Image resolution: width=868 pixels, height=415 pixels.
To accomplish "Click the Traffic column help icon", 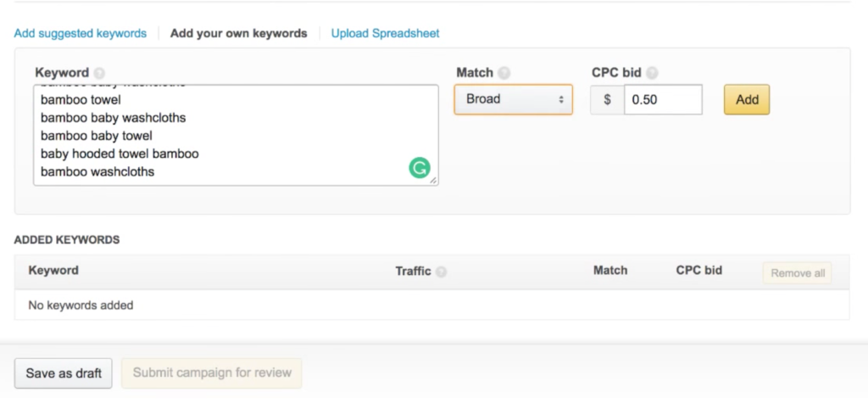I will [442, 272].
